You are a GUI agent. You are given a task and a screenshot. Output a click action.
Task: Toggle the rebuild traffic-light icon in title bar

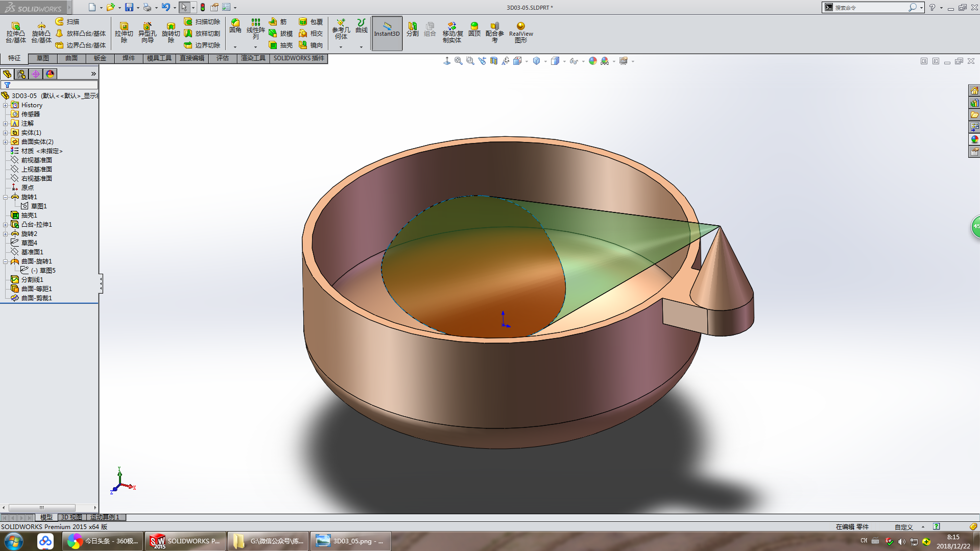[x=203, y=7]
